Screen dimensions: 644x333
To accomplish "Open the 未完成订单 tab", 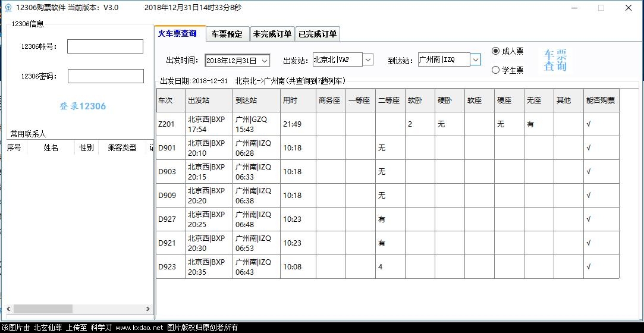I will pos(272,34).
